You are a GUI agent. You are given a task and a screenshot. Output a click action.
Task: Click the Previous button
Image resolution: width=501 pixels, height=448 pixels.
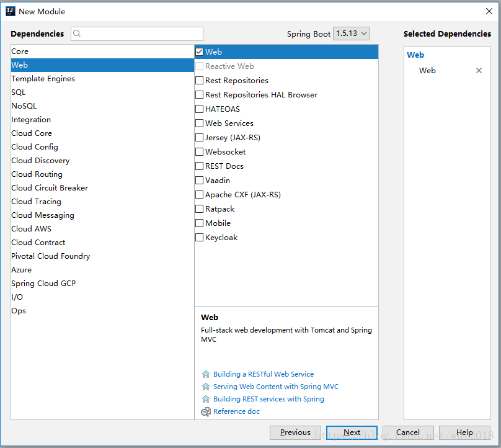(x=295, y=432)
